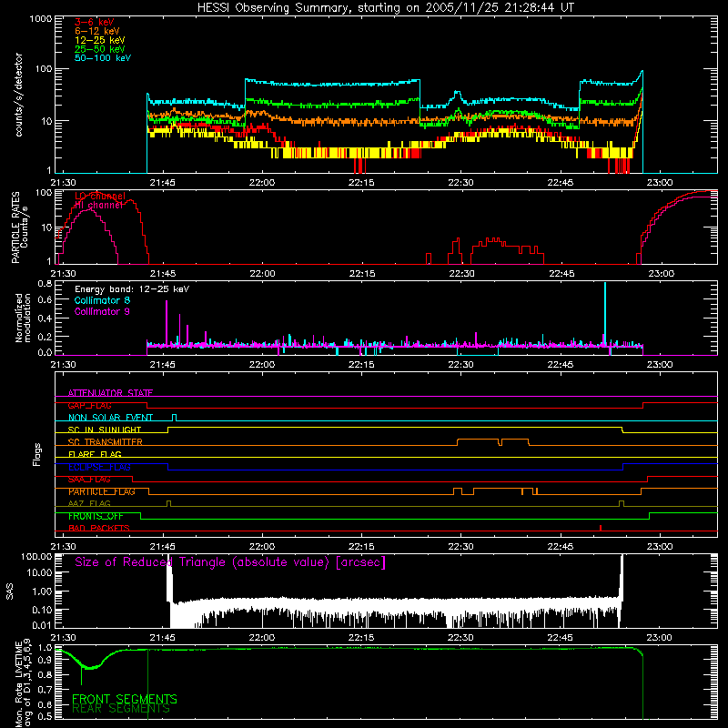
Task: Click the SC_IN_SUNLIGHT flag label
Action: pyautogui.click(x=105, y=430)
